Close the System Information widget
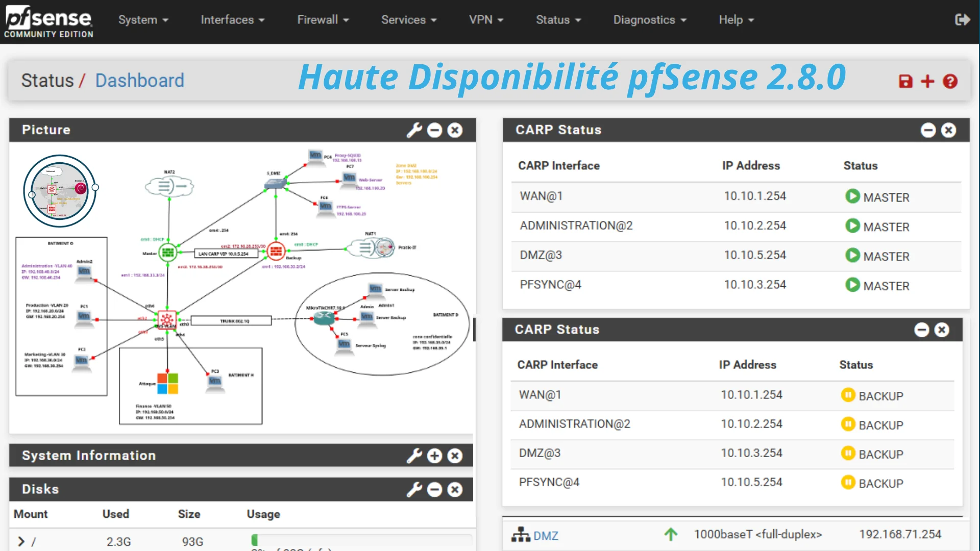This screenshot has height=551, width=980. (455, 456)
